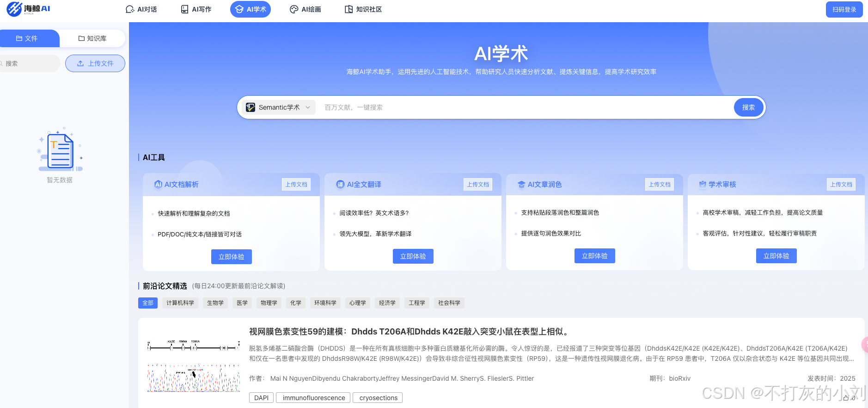Viewport: 868px width, 408px height.
Task: Click the AI全文翻译 card icon
Action: (340, 184)
